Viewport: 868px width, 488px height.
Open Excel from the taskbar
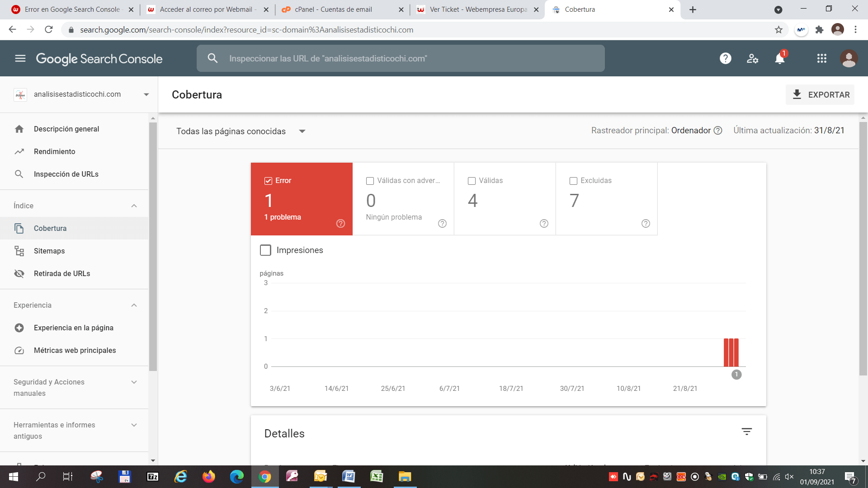pos(377,477)
